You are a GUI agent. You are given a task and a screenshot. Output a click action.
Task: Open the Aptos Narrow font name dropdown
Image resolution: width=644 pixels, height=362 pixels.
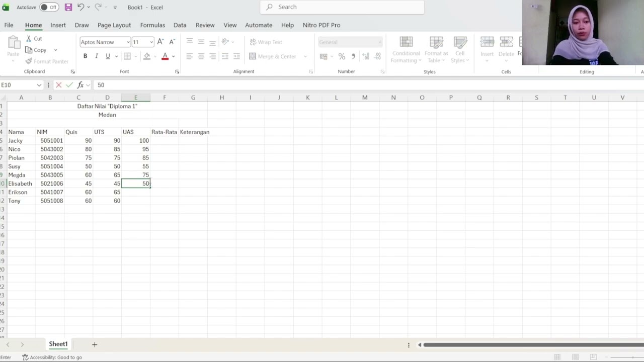coord(128,42)
